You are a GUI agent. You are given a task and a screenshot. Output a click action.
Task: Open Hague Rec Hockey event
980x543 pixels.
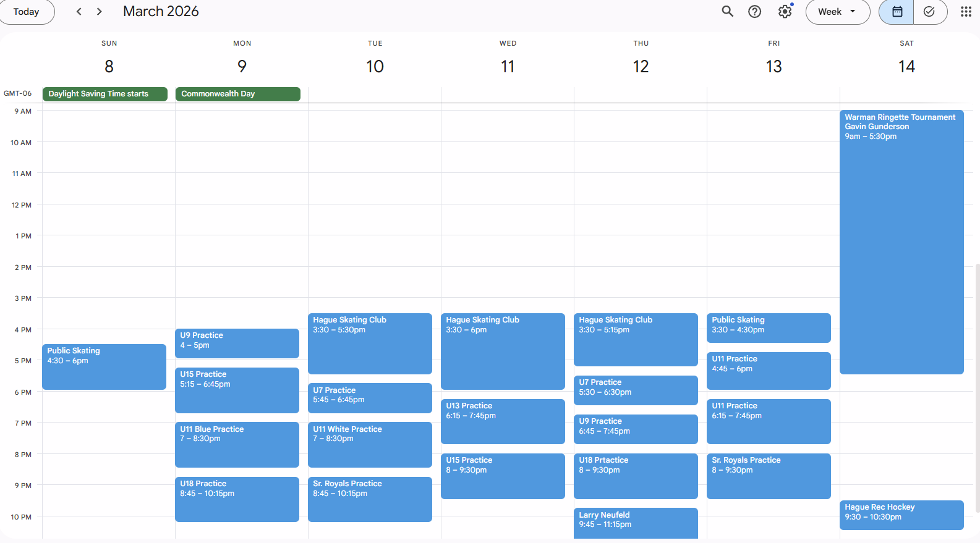(901, 515)
